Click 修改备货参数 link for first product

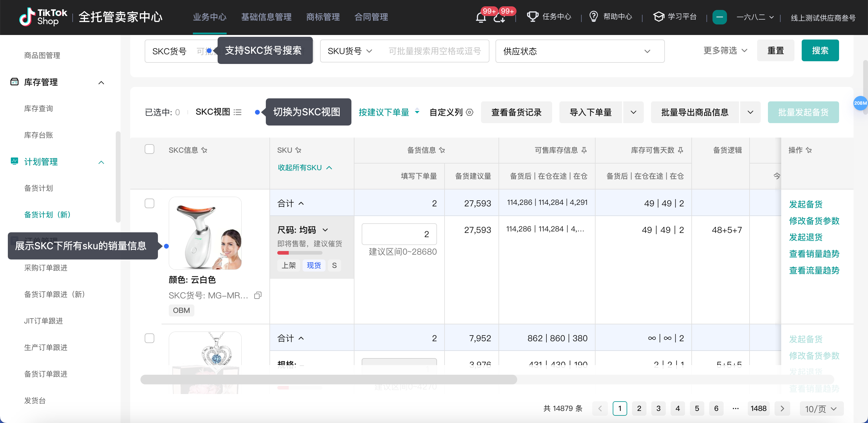click(814, 221)
